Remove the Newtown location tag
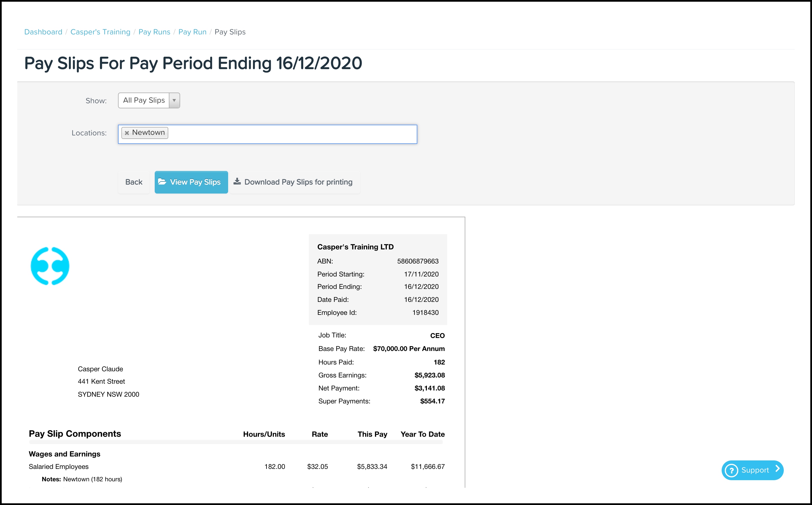The width and height of the screenshot is (812, 505). [127, 133]
